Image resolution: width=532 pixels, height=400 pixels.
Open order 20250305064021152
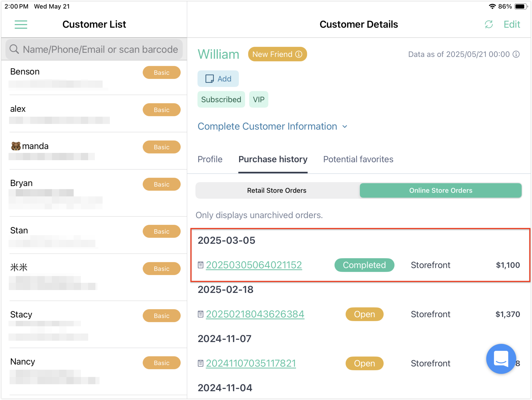point(254,265)
